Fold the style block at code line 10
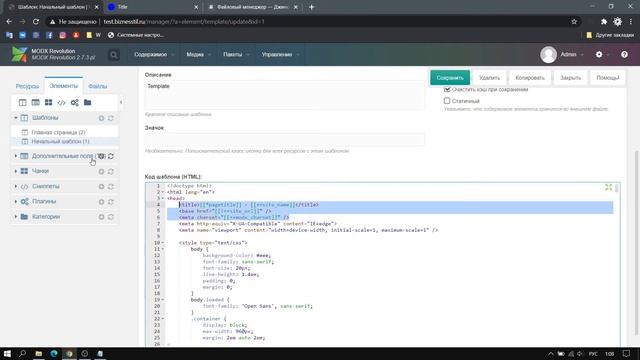Image resolution: width=640 pixels, height=360 pixels. tap(162, 243)
